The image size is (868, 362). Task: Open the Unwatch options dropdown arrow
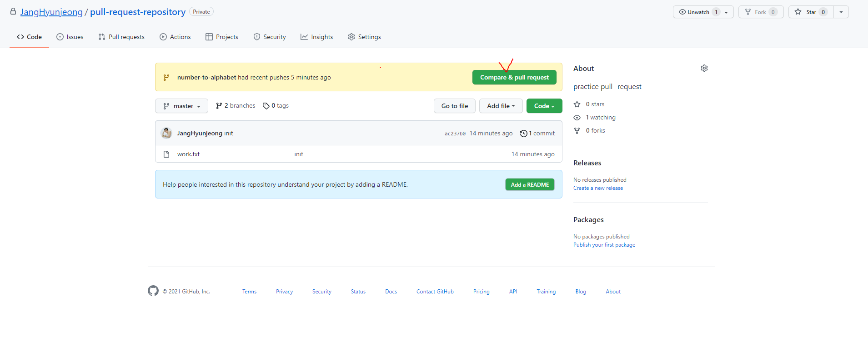tap(726, 12)
